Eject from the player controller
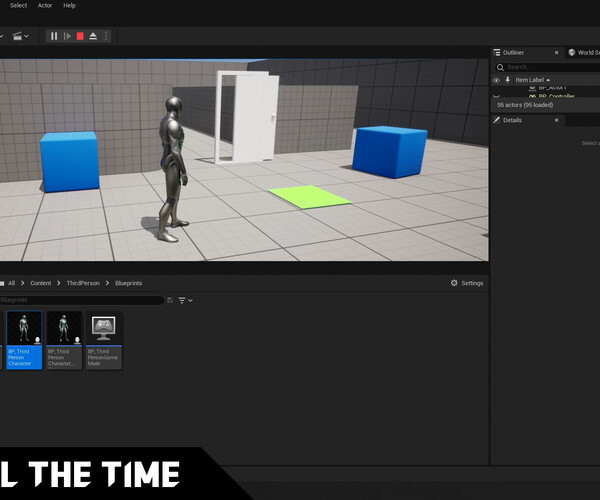600x500 pixels. (93, 36)
